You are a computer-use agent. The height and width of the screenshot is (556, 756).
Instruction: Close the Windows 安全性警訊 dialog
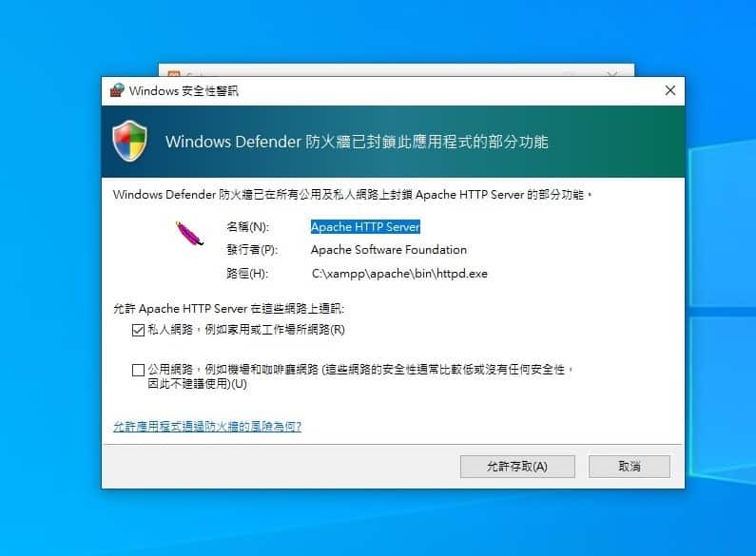tap(669, 90)
